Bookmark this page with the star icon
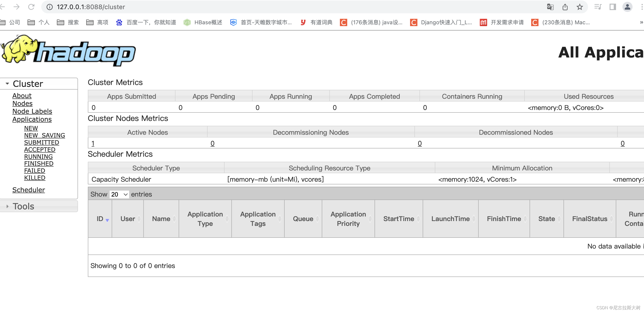Screen dimensions: 644x312 tap(580, 7)
